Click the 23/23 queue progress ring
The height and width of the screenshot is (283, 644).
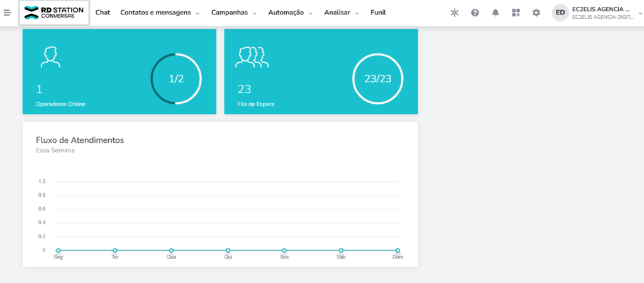point(377,79)
